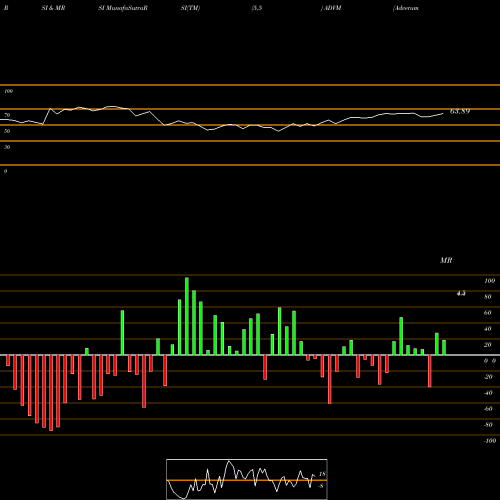The image size is (500, 500).
Task: Click the 4.5 value in MR panel
Action: tap(461, 293)
